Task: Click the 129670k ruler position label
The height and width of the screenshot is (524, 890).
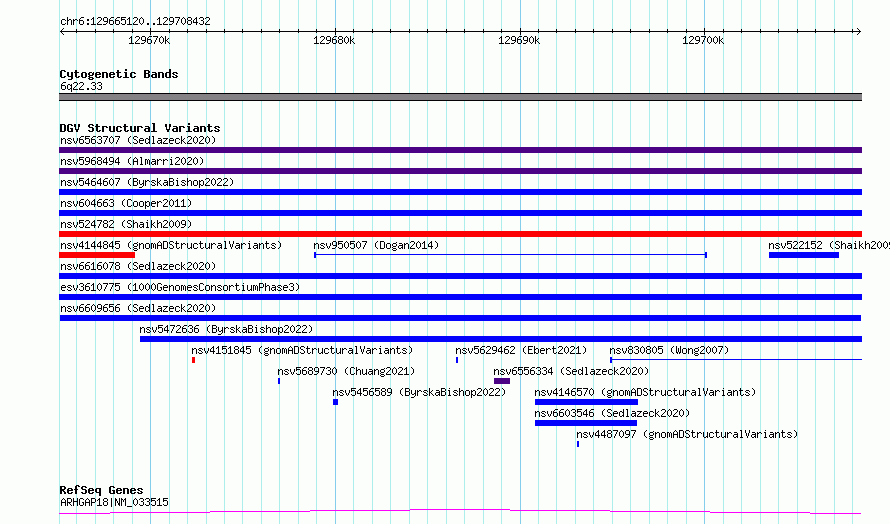Action: click(x=149, y=40)
